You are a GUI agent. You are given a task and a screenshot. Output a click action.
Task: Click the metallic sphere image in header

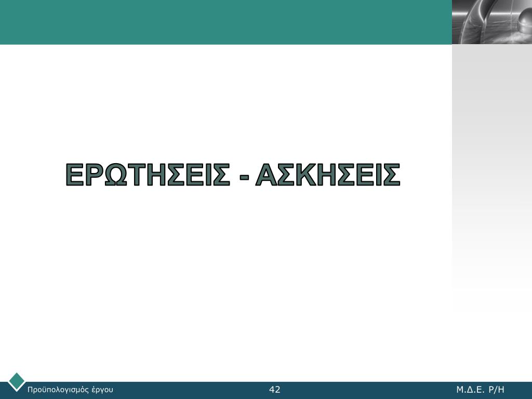tap(492, 22)
